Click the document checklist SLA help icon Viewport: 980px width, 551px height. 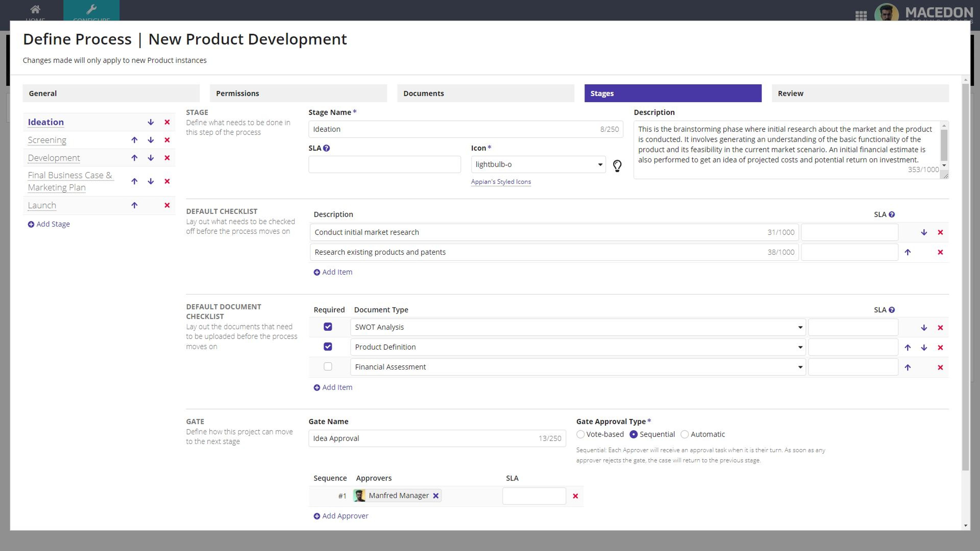point(892,310)
